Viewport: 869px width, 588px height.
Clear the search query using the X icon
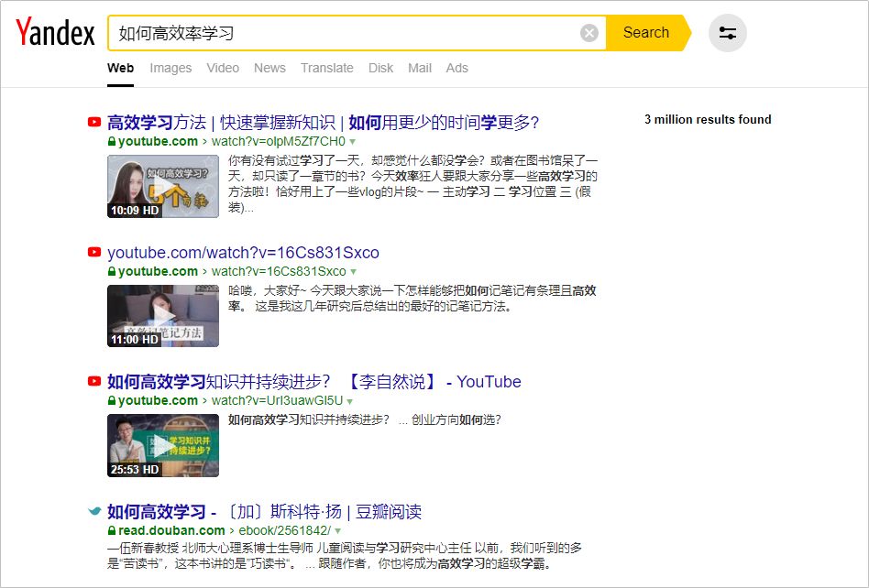click(588, 32)
